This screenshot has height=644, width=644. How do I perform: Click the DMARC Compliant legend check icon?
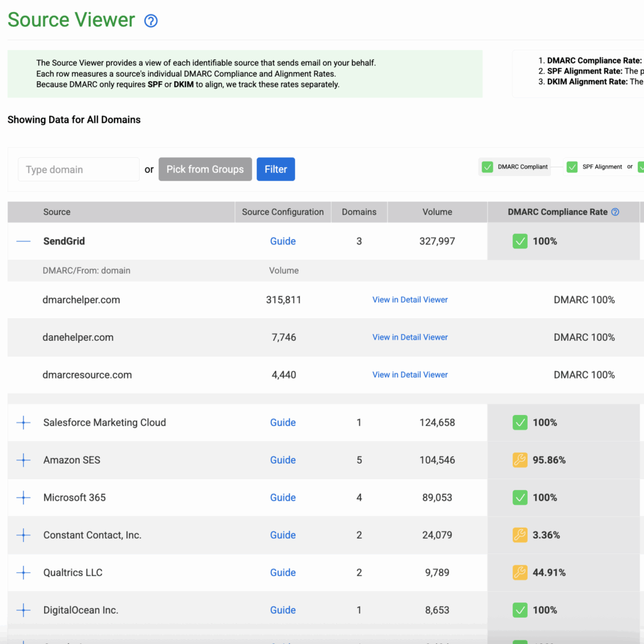(487, 167)
